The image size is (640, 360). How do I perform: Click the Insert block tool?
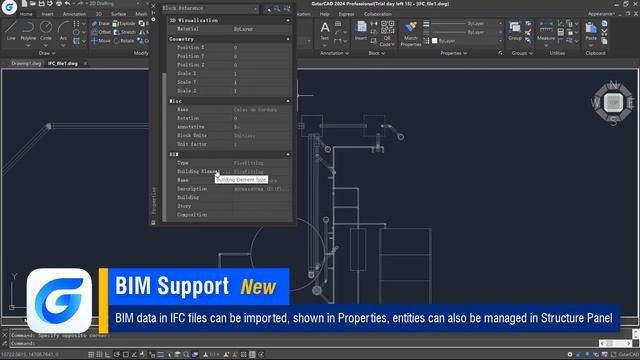(361, 31)
